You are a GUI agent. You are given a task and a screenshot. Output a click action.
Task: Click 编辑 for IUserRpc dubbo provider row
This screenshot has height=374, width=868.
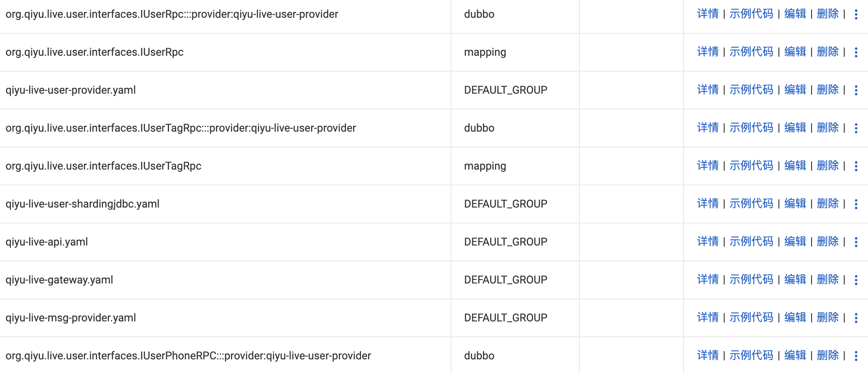tap(795, 14)
